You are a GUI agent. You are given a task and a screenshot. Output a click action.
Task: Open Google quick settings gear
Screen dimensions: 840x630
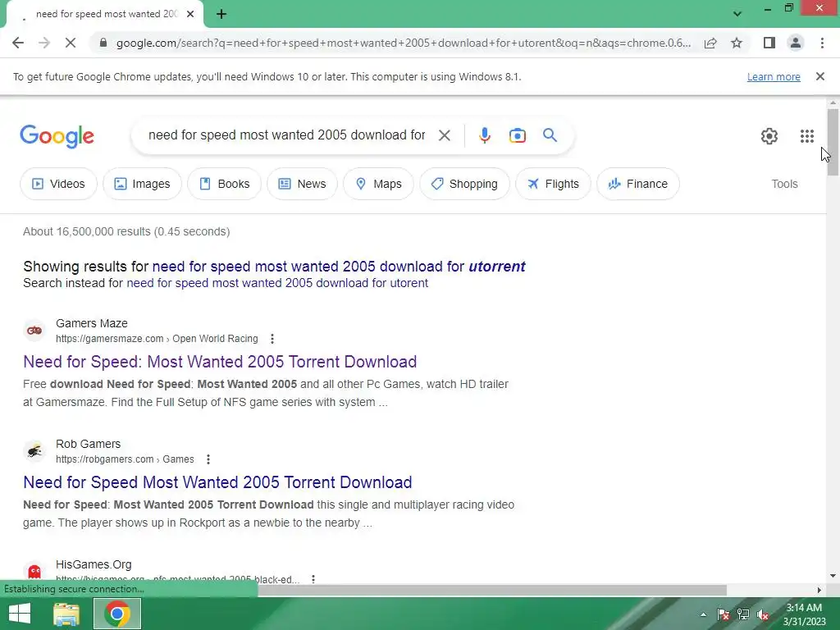(769, 136)
